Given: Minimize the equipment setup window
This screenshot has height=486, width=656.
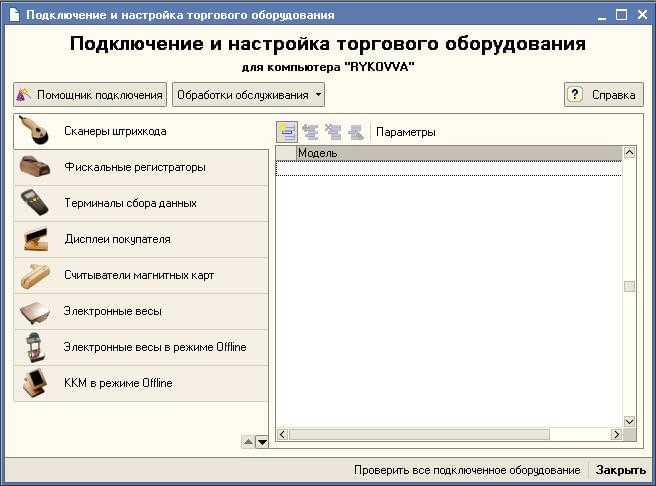Looking at the screenshot, I should point(602,16).
